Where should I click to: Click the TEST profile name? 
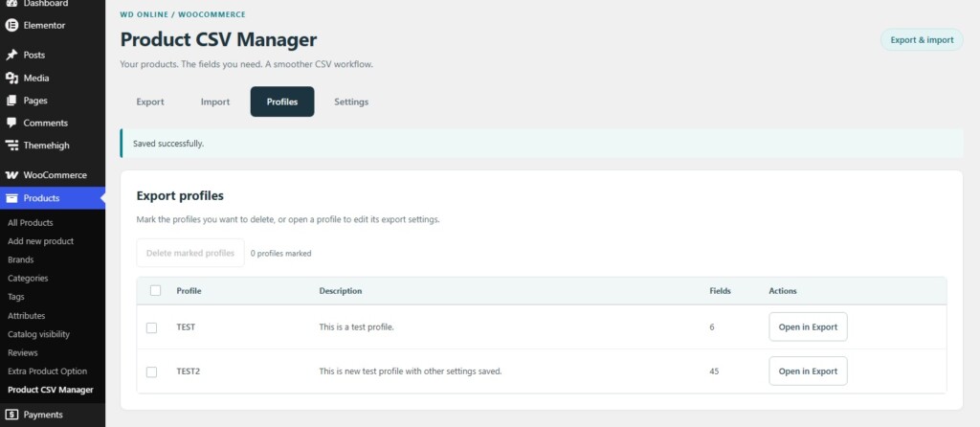click(x=186, y=327)
